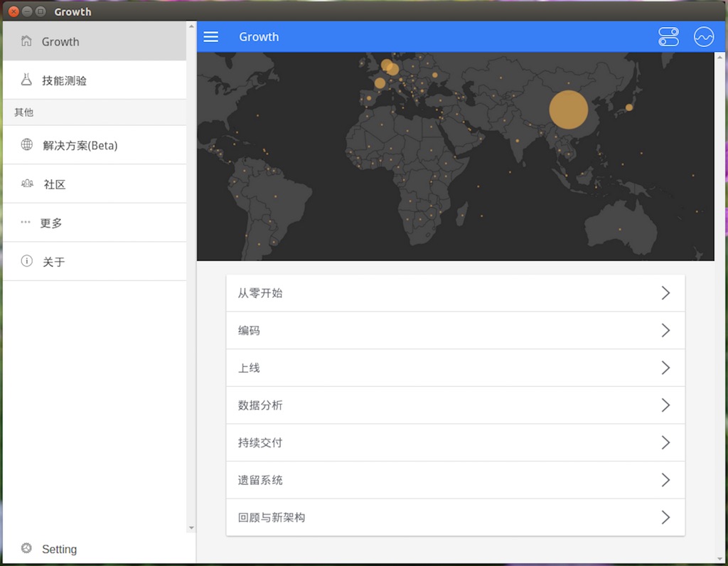Open the 持续交付 list entry
The height and width of the screenshot is (566, 728).
(456, 442)
